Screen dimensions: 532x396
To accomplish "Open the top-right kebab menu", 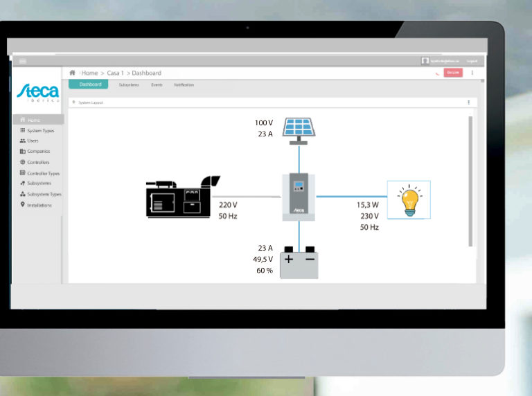I will (x=472, y=73).
